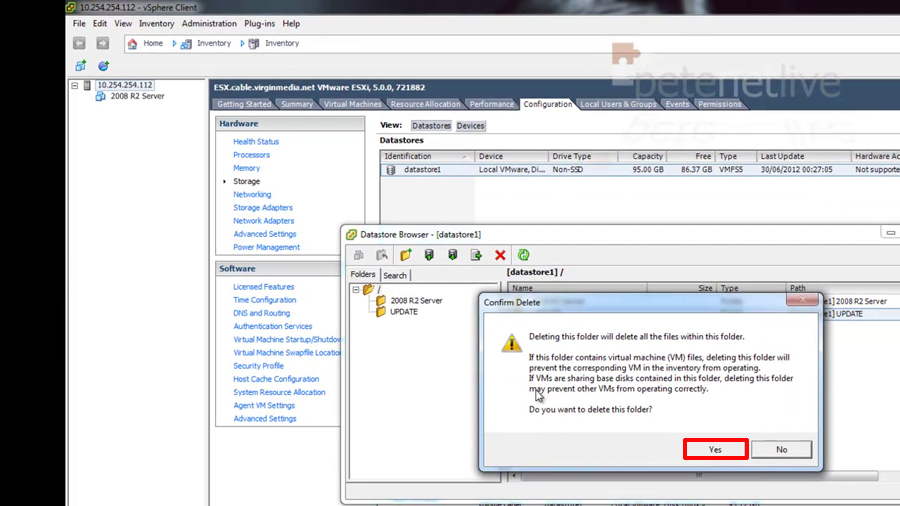The image size is (900, 506).
Task: Select the datastore1 row icon
Action: click(x=391, y=170)
